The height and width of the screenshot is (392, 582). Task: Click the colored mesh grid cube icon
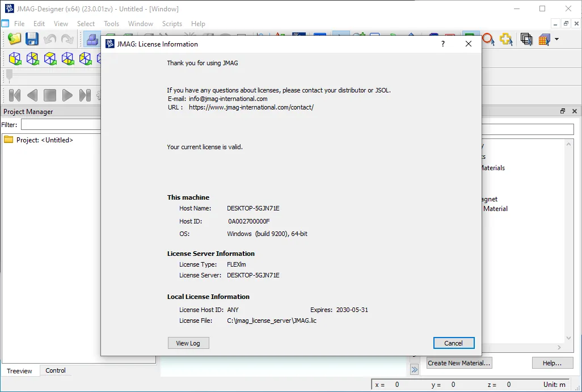point(544,39)
